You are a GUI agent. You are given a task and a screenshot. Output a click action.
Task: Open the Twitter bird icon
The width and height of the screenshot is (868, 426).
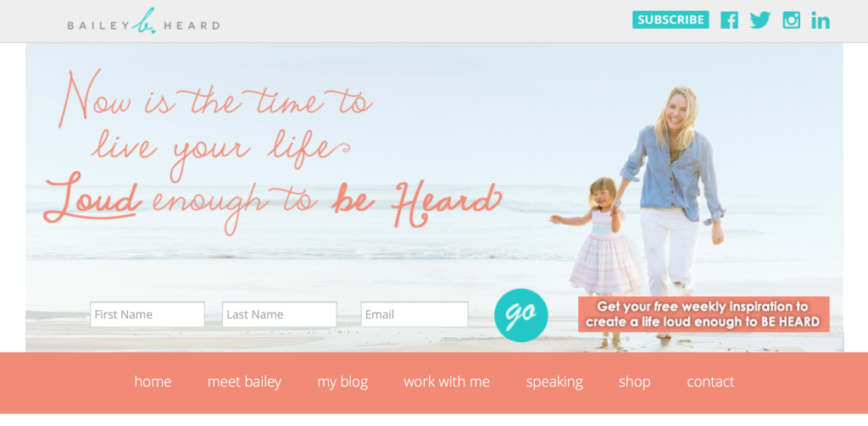coord(760,20)
